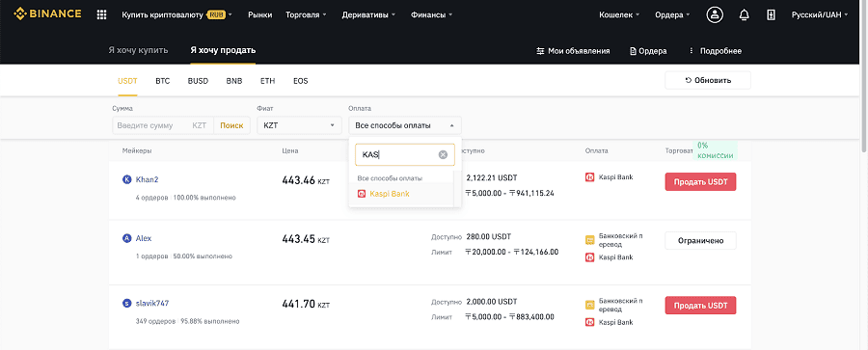
Task: Switch to Я хочу купить tab
Action: [138, 50]
